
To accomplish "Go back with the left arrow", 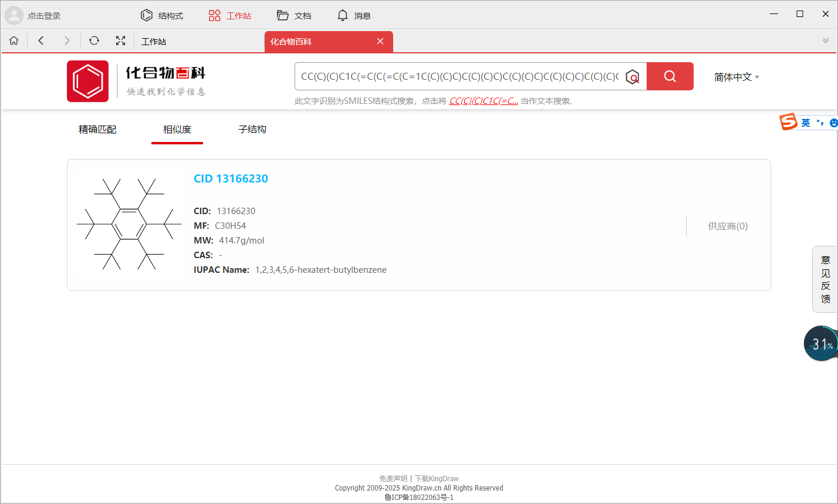I will pyautogui.click(x=41, y=40).
